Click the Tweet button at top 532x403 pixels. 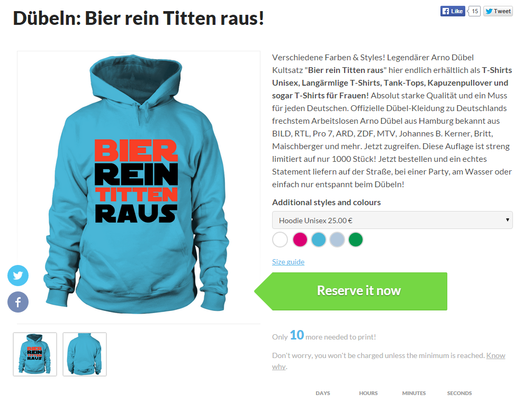click(498, 11)
